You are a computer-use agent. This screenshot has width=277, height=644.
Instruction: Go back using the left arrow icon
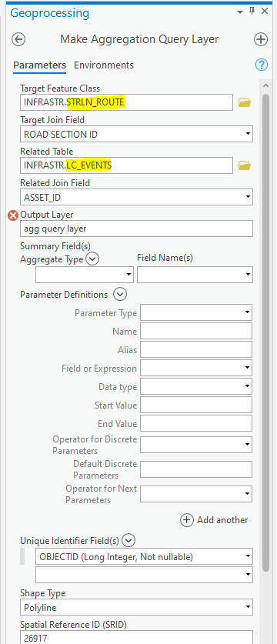(19, 39)
